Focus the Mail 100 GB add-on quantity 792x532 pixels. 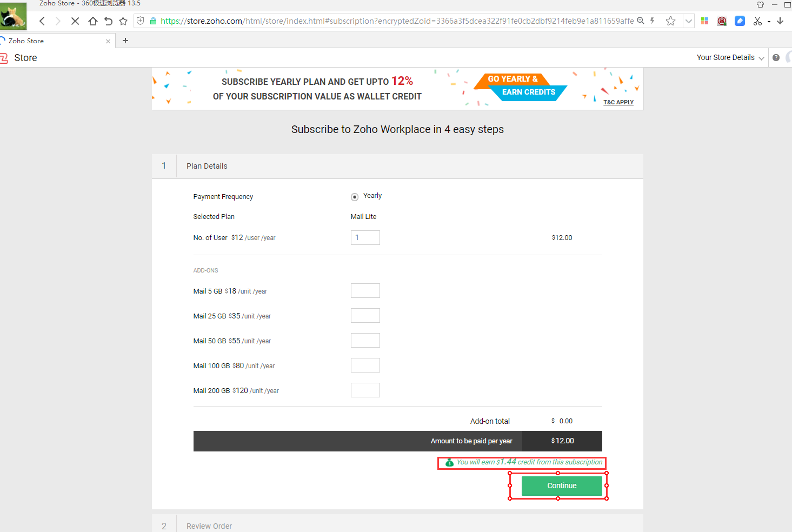pos(365,365)
